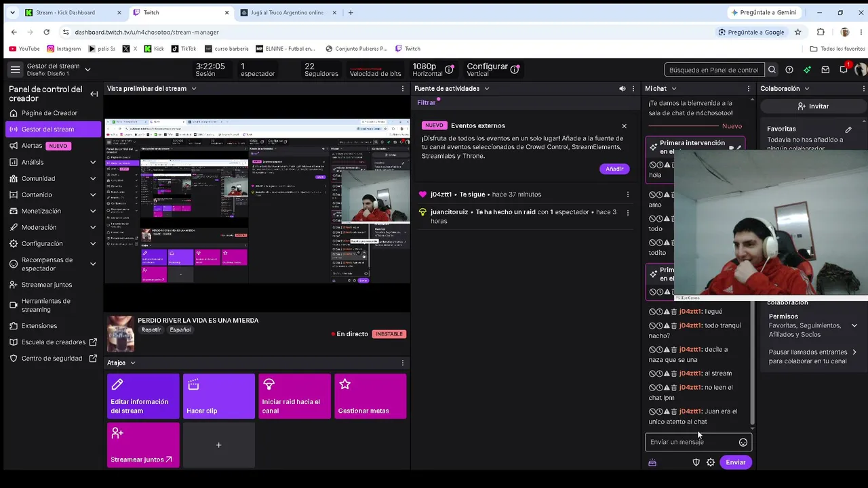
Task: Click Añadir button in Eventos externos
Action: (x=614, y=169)
